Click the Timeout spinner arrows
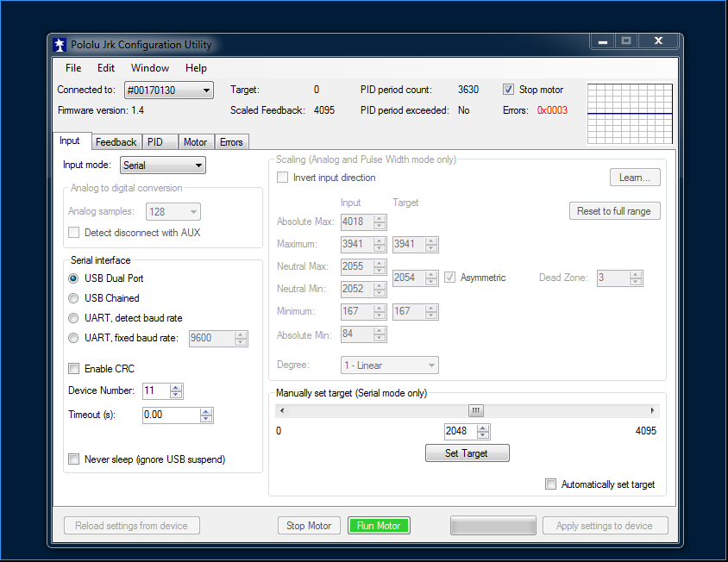This screenshot has height=562, width=728. tap(206, 415)
